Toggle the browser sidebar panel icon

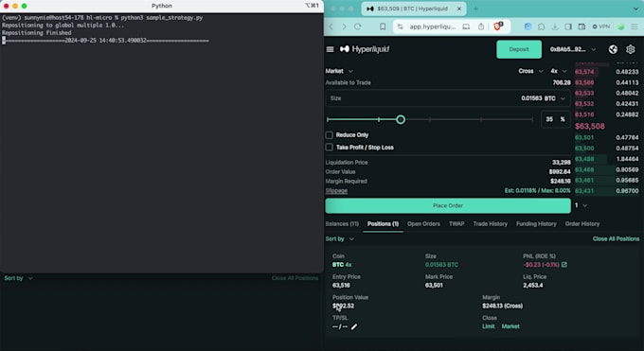pyautogui.click(x=568, y=26)
